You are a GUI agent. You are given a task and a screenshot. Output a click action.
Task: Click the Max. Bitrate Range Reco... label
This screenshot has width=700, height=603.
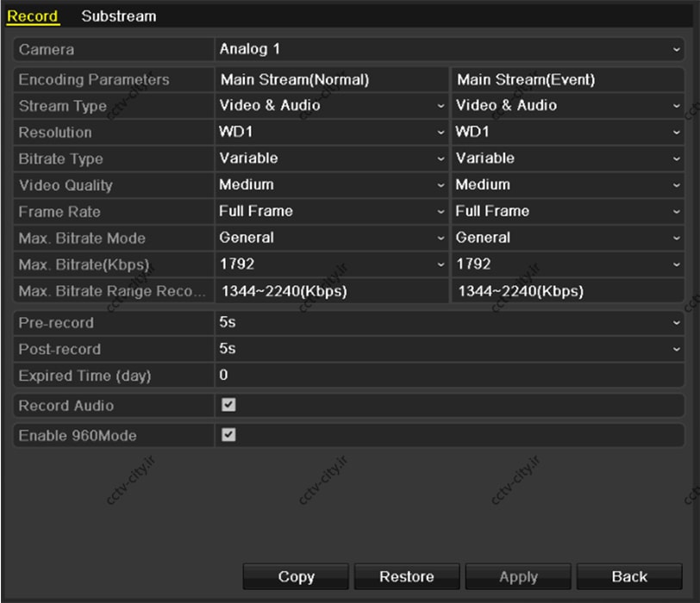[x=112, y=291]
